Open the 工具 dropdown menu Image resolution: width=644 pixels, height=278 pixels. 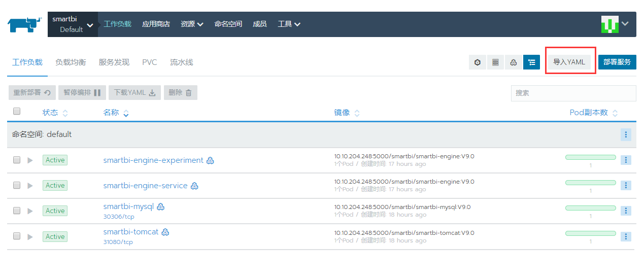pos(289,24)
